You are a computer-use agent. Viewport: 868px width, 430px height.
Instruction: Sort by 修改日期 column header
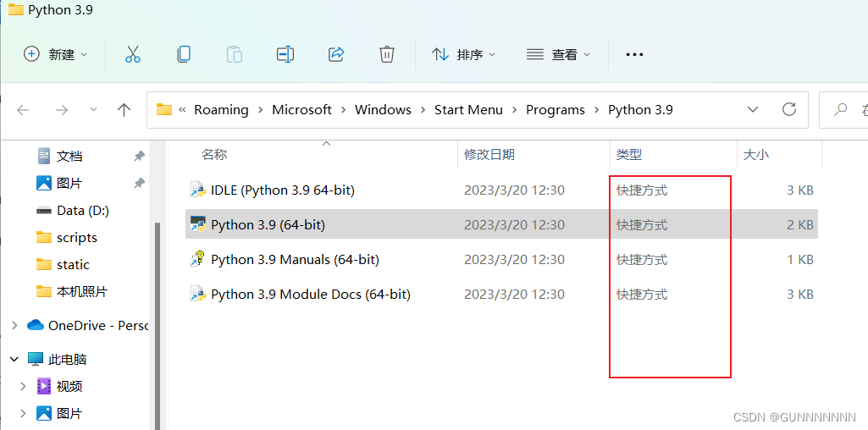[x=489, y=154]
